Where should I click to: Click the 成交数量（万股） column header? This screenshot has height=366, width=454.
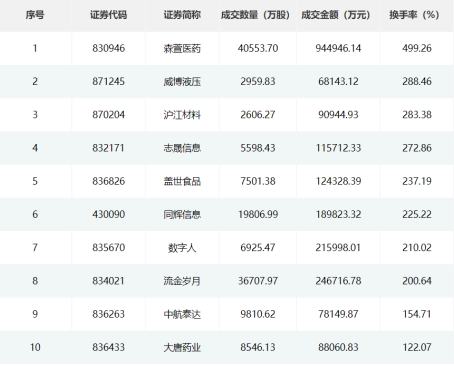[255, 15]
